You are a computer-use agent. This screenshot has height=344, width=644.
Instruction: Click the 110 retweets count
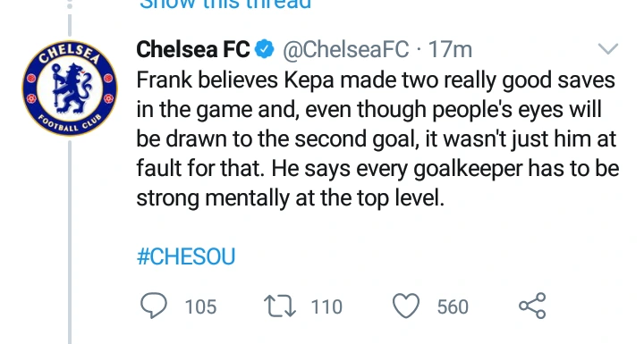tap(326, 306)
